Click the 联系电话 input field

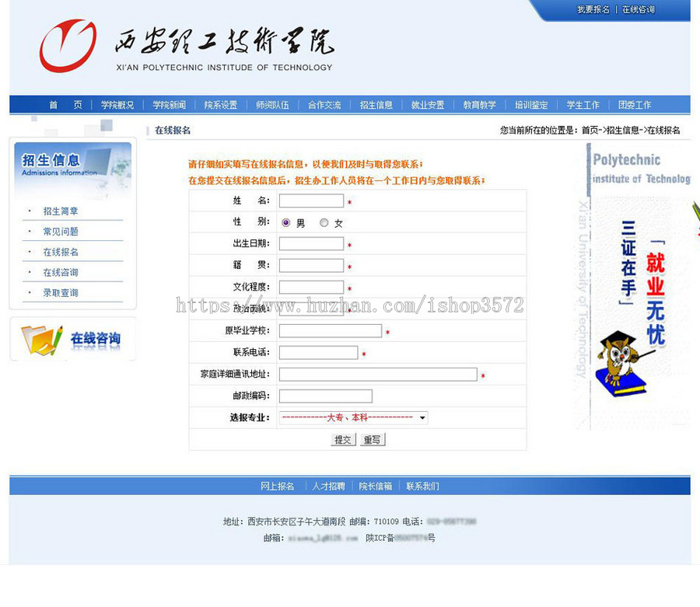pyautogui.click(x=319, y=352)
